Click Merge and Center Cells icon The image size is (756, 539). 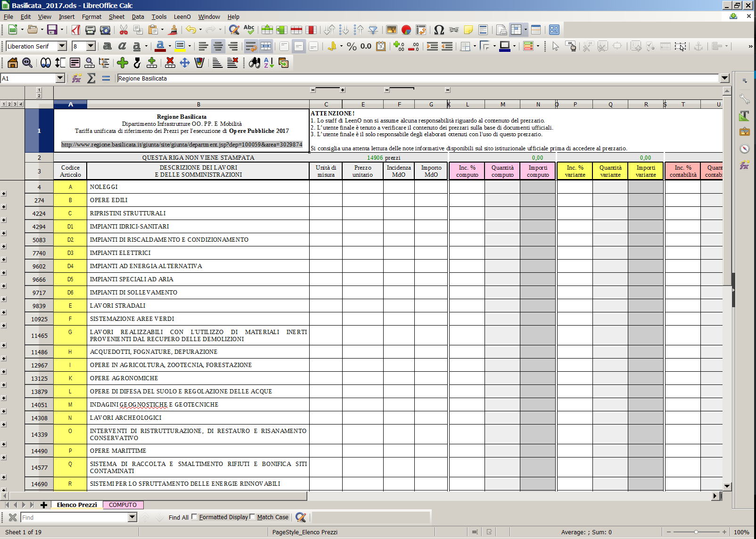pos(266,46)
